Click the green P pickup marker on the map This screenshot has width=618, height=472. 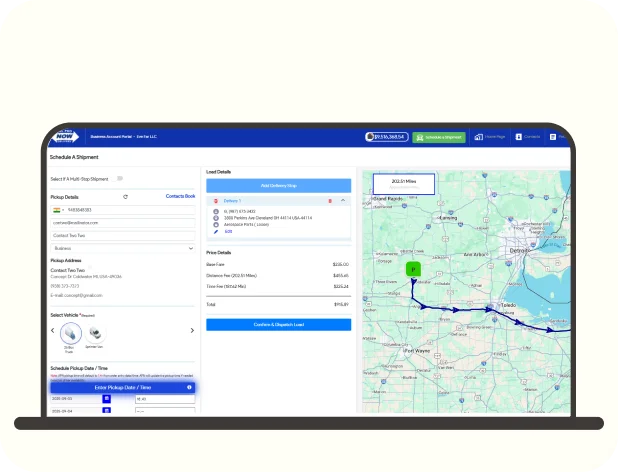point(411,269)
